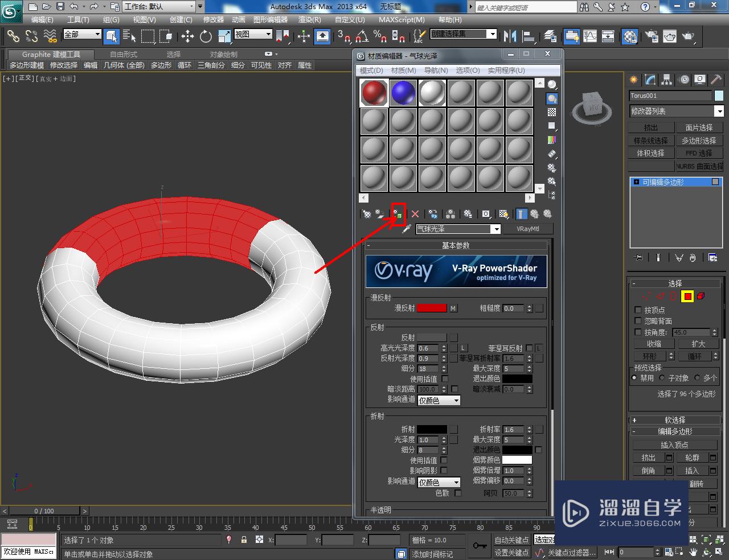Click Reset Map/Mtl red X icon

tap(415, 214)
